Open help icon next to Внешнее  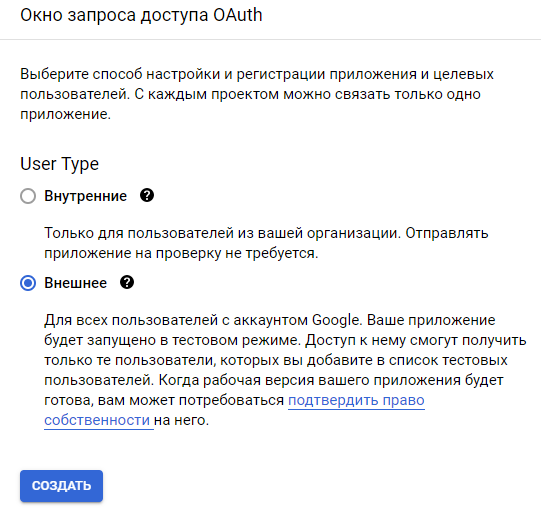click(x=127, y=283)
